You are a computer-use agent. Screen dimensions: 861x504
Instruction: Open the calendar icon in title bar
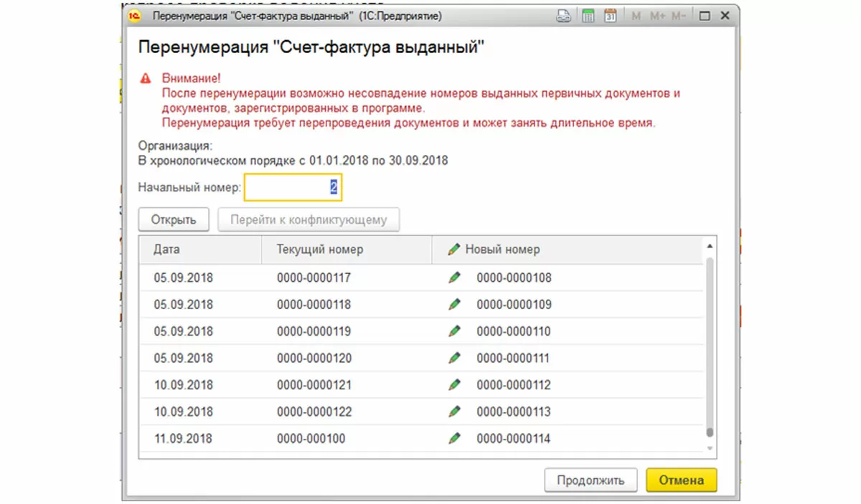click(x=611, y=15)
